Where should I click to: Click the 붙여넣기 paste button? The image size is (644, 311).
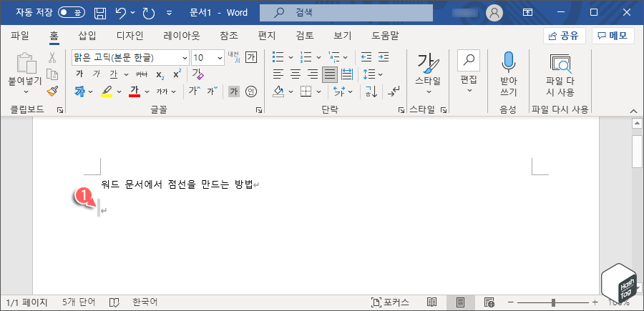tap(26, 74)
